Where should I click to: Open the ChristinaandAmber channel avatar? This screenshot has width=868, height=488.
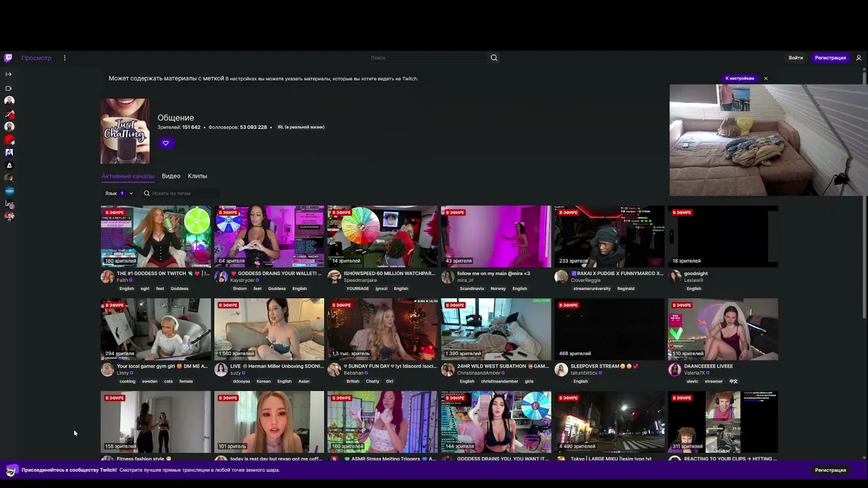tap(447, 369)
